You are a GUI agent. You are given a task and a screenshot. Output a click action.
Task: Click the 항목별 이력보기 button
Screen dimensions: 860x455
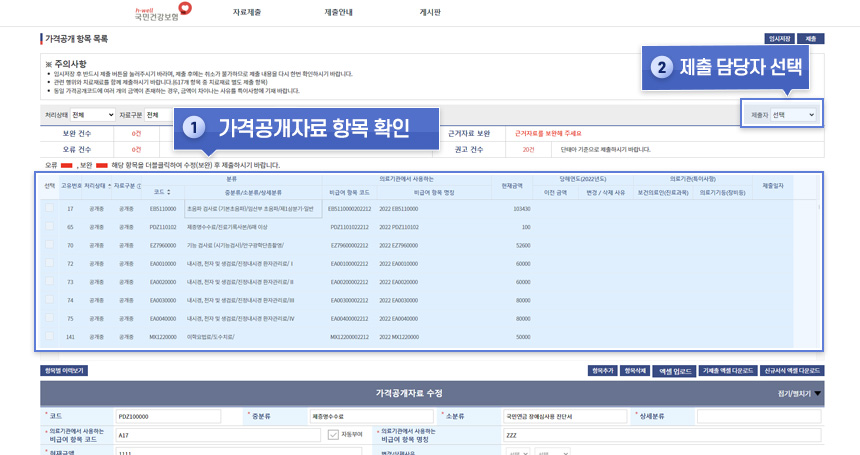64,371
